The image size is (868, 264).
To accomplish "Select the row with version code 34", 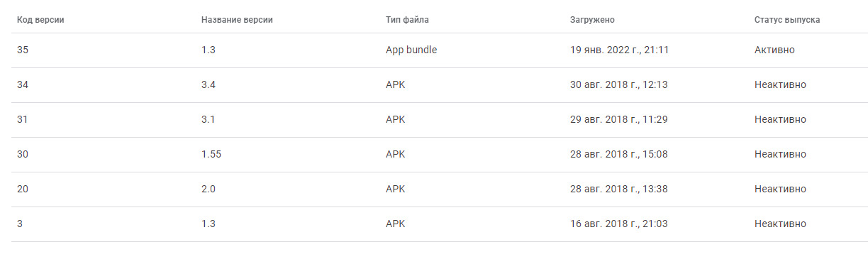I will pyautogui.click(x=440, y=85).
